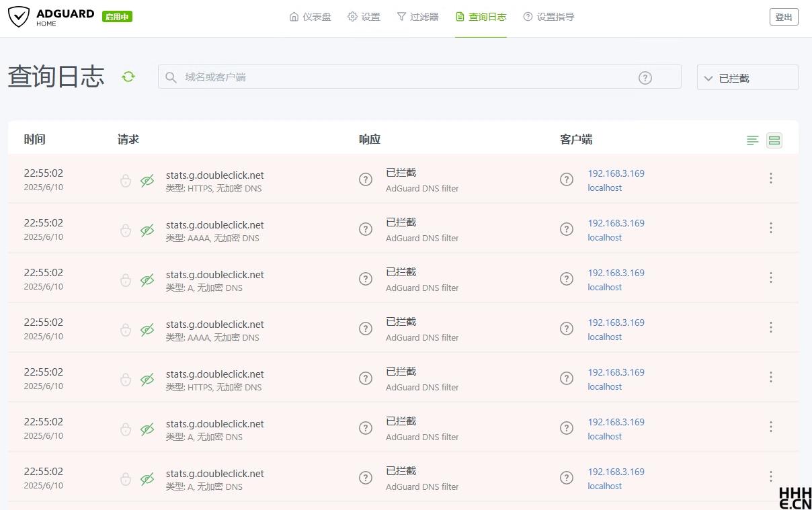Click stats.g.doubleclick.net domain in the first row
This screenshot has height=510, width=812.
[215, 175]
